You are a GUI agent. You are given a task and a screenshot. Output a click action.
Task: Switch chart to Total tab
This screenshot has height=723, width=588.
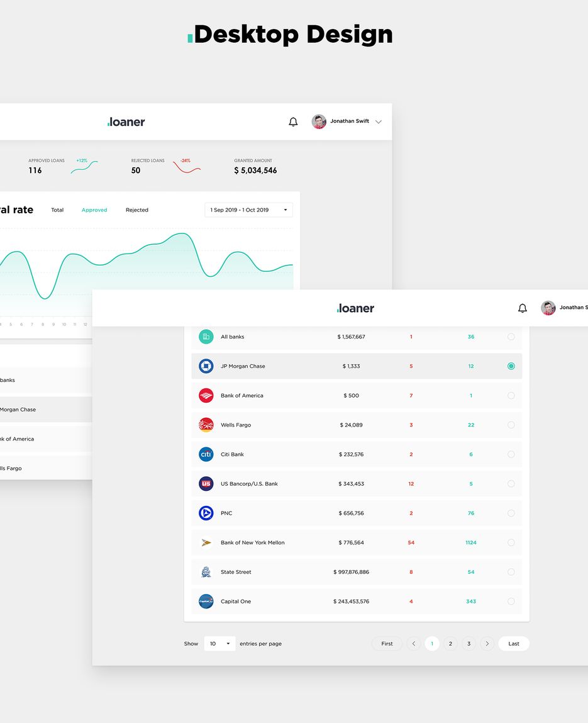pyautogui.click(x=57, y=210)
